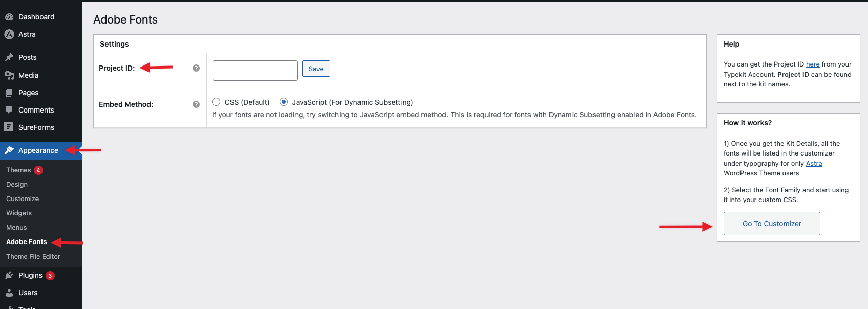Screen dimensions: 868x309
Task: Click the help icon beside Embed Method
Action: coord(196,104)
